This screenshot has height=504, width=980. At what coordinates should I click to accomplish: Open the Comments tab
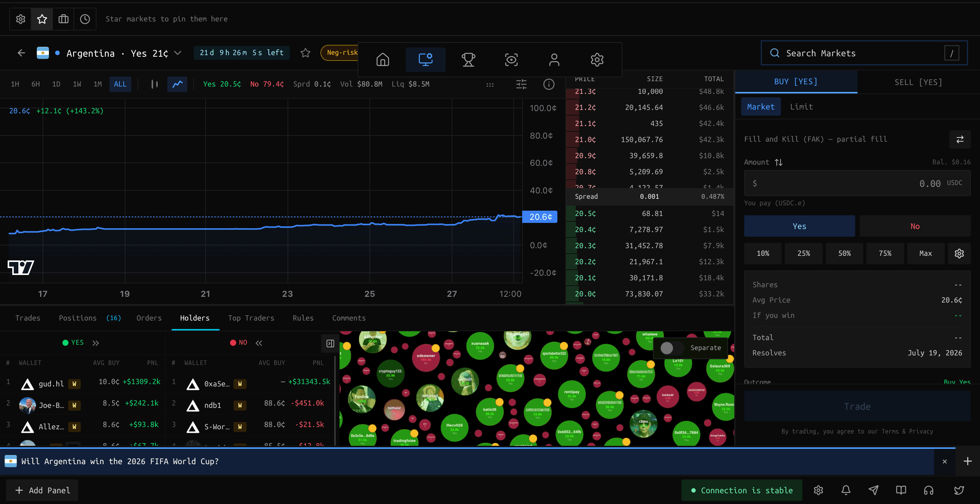tap(349, 318)
